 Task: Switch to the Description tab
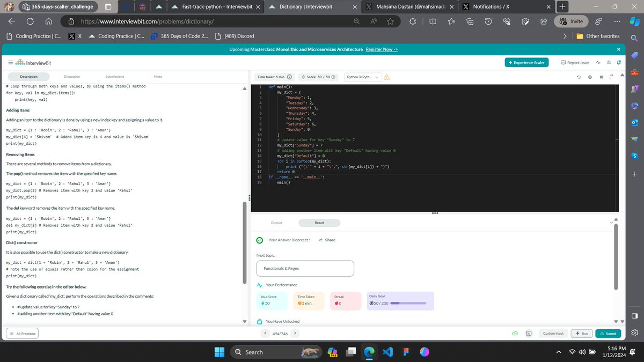(28, 77)
